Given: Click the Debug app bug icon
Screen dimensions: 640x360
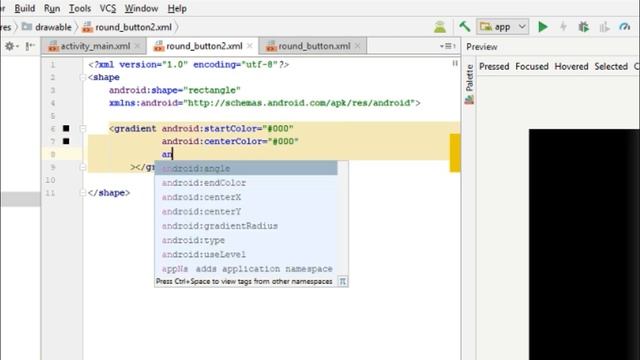Looking at the screenshot, I should pyautogui.click(x=584, y=27).
